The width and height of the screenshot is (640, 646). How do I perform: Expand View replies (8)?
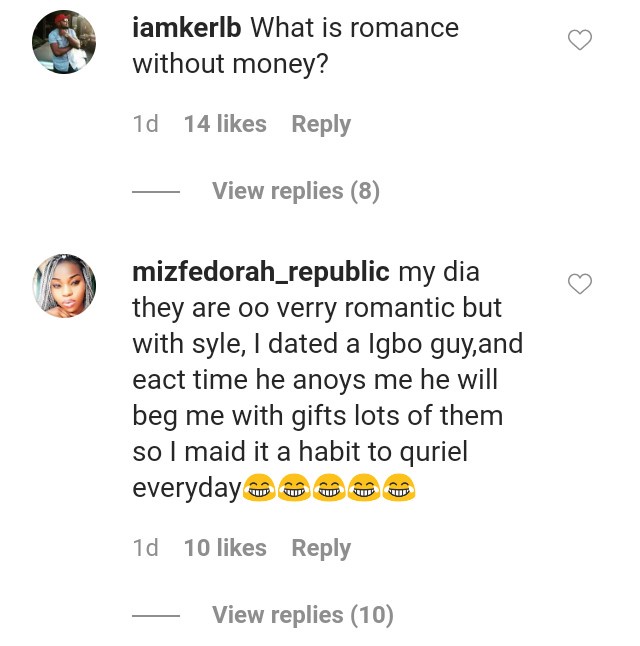click(296, 191)
